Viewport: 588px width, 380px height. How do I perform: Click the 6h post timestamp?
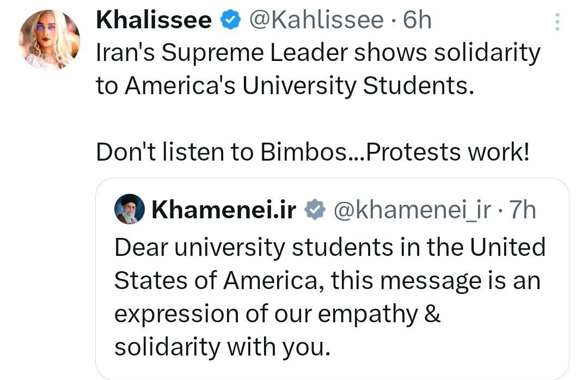(x=417, y=20)
